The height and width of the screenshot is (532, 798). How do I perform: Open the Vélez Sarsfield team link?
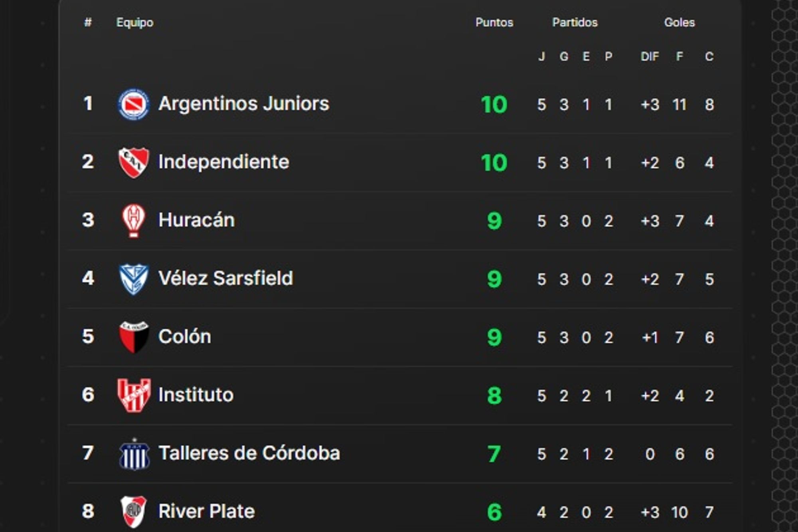(x=226, y=279)
